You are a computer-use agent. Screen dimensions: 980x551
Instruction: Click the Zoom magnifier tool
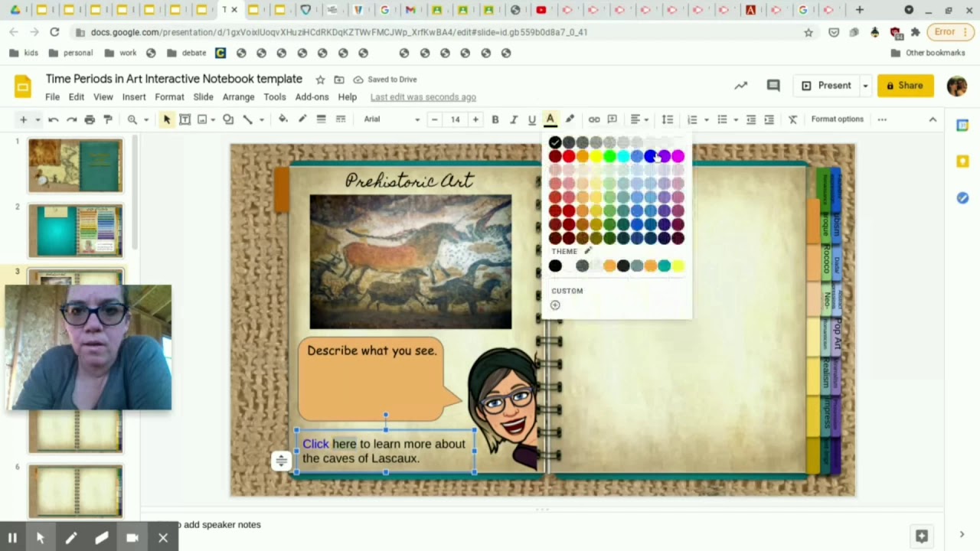(132, 119)
